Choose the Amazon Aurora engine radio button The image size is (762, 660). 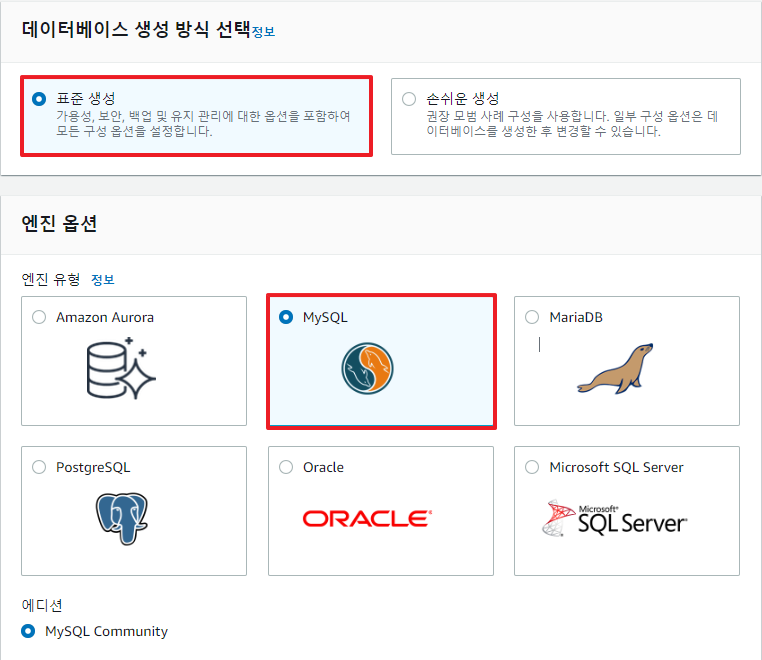(39, 317)
